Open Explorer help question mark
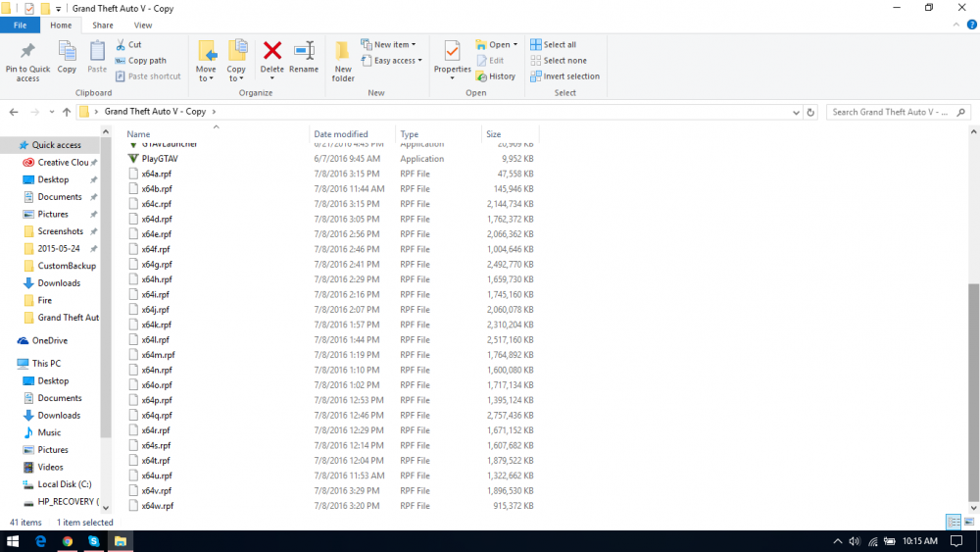 coord(971,25)
